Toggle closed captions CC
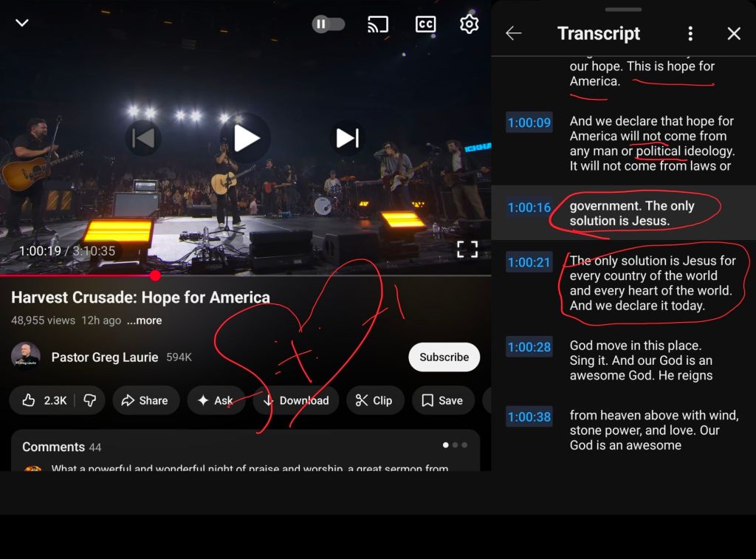Screen dimensions: 756x559 [x=425, y=24]
